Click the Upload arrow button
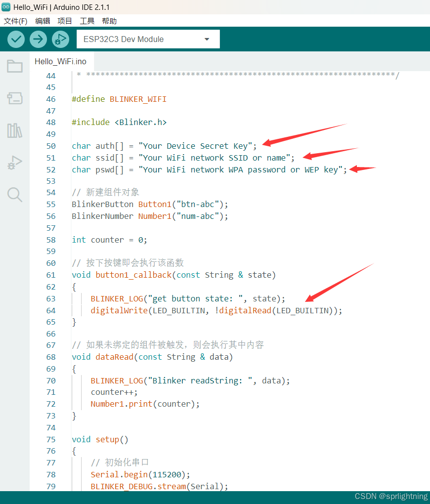The image size is (430, 504). pos(38,39)
